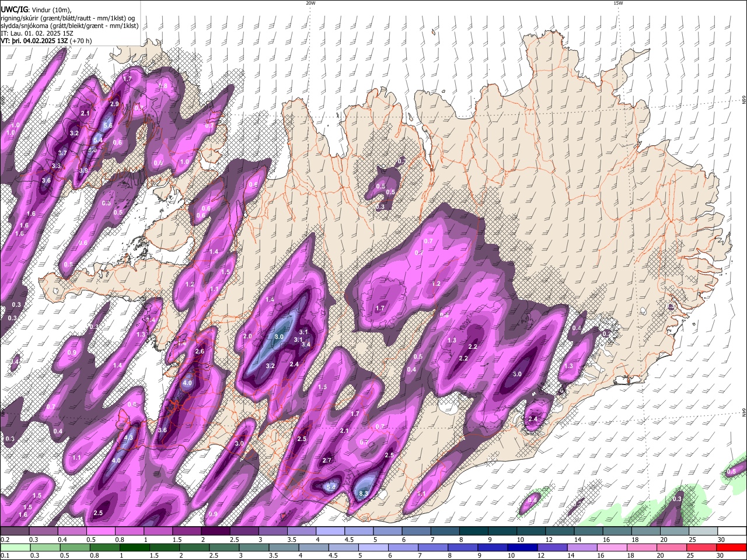The width and height of the screenshot is (747, 560).
Task: Pick lower legend swatch between 10 and 12
Action: point(522,547)
